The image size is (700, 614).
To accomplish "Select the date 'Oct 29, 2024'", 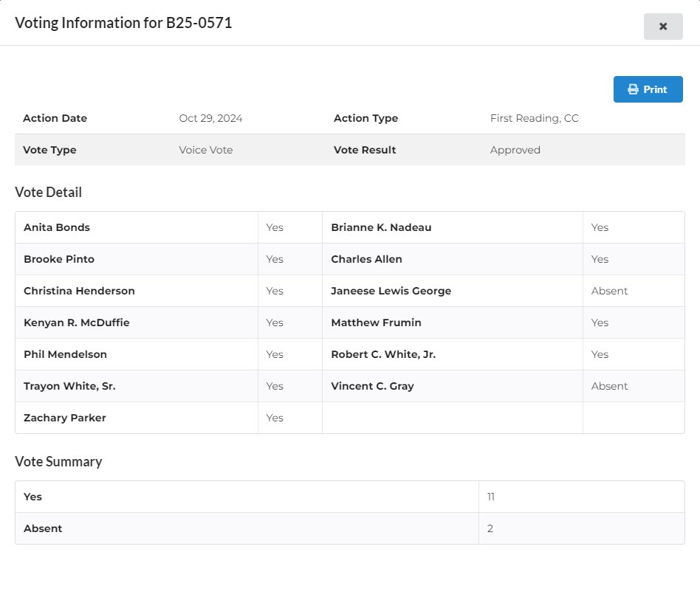I will [210, 118].
